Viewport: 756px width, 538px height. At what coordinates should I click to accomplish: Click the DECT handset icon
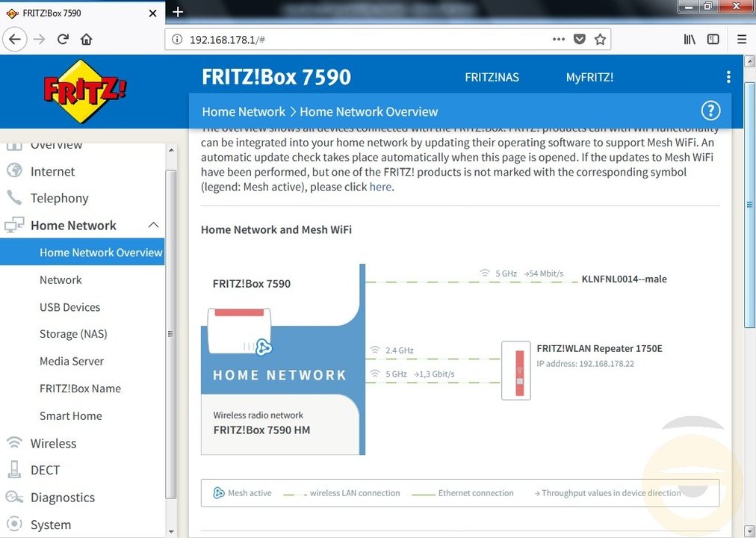[x=14, y=469]
